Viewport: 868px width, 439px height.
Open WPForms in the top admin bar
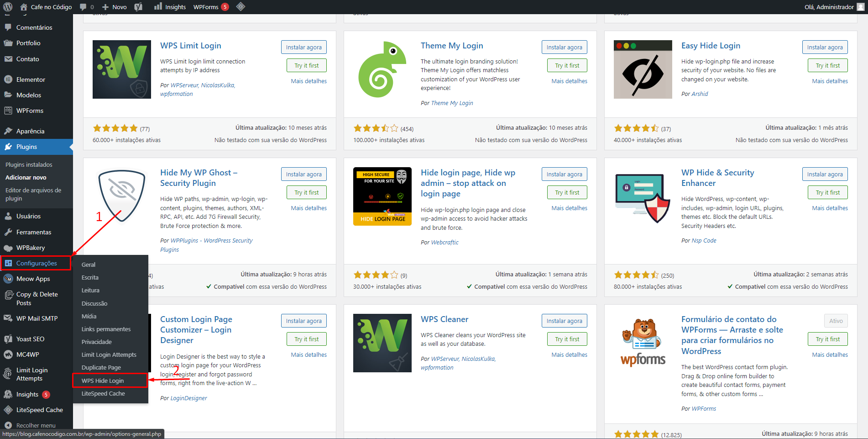click(x=211, y=7)
